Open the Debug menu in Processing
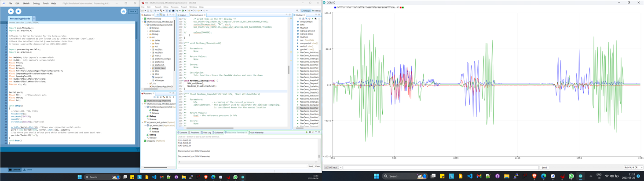The image size is (644, 181). click(36, 3)
